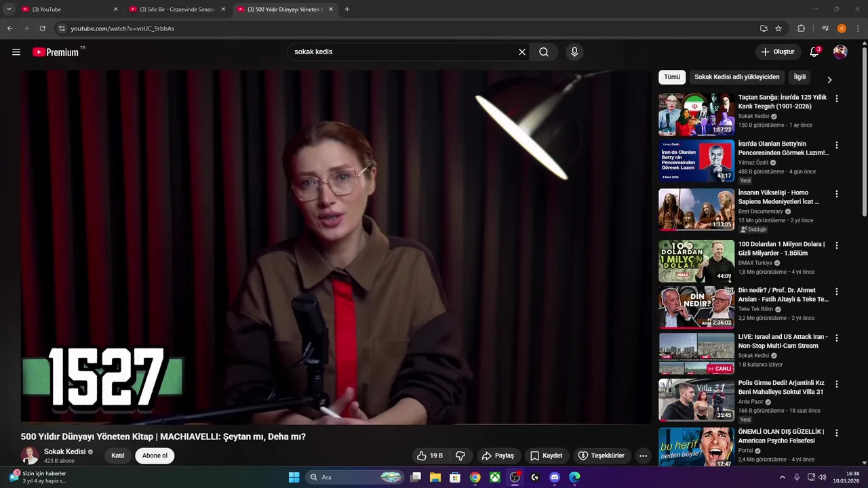Open the YouTube account avatar menu

[x=840, y=52]
